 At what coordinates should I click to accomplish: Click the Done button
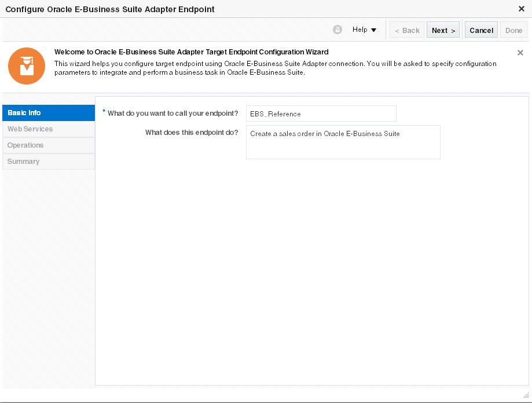(513, 30)
